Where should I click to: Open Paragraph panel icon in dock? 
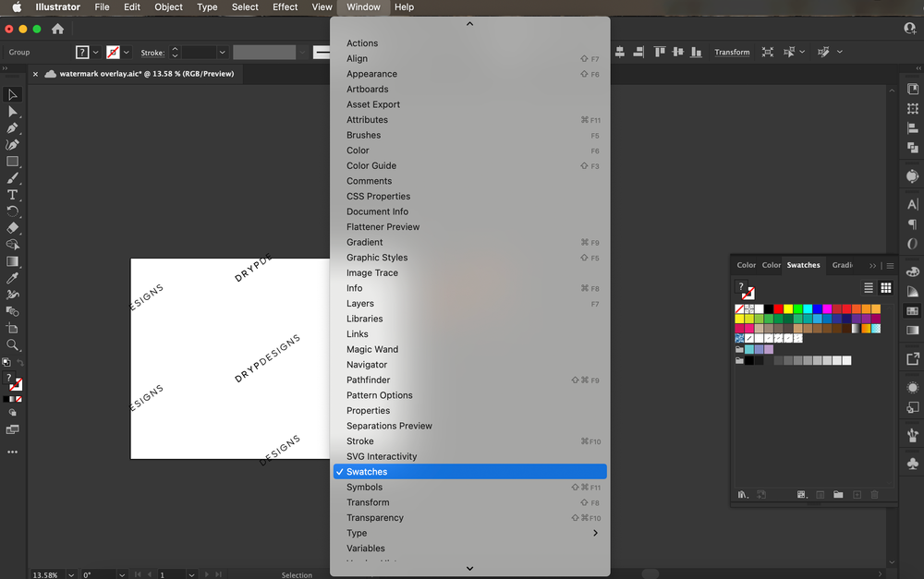point(912,224)
